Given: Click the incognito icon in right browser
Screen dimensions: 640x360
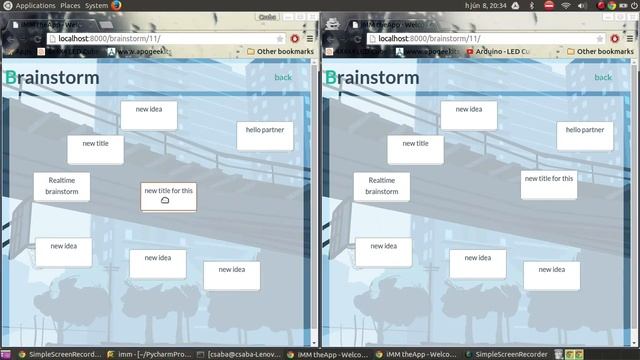Looking at the screenshot, I should pos(332,24).
